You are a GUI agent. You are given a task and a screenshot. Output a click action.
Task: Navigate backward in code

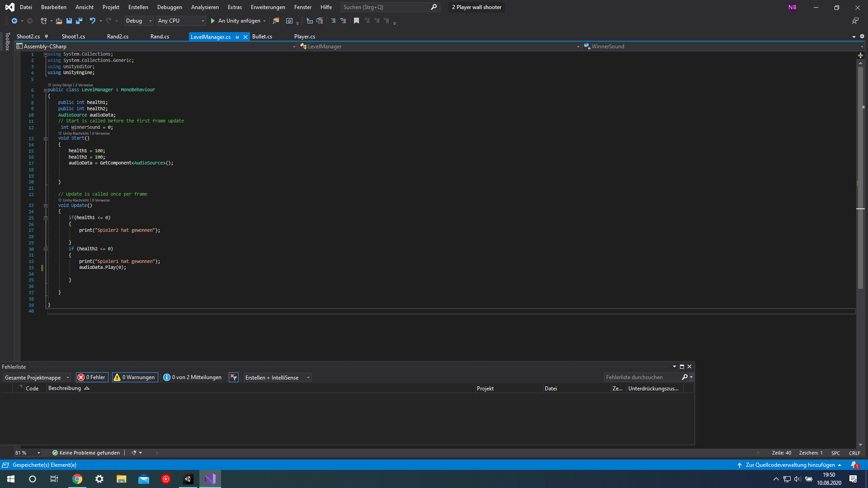pyautogui.click(x=14, y=21)
